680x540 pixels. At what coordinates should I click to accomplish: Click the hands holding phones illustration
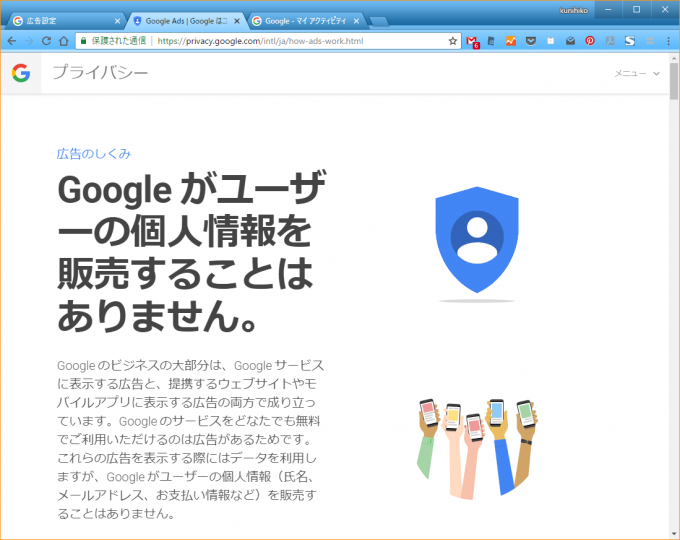(477, 448)
